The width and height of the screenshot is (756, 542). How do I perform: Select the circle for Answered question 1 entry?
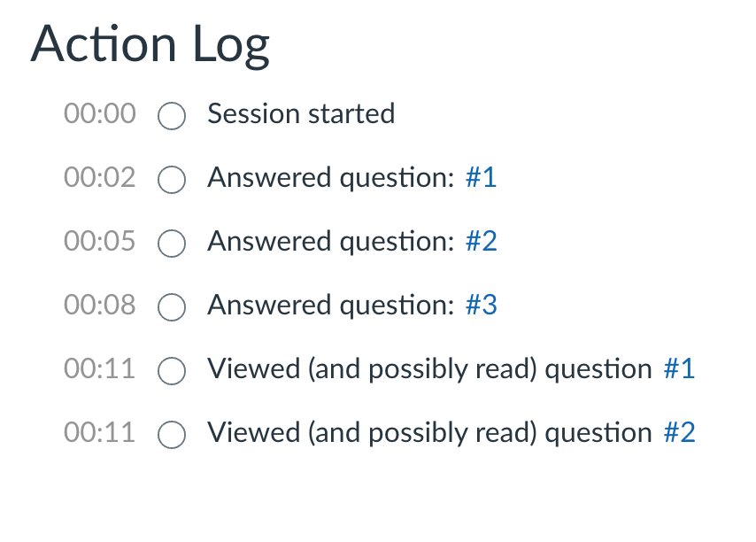coord(172,180)
